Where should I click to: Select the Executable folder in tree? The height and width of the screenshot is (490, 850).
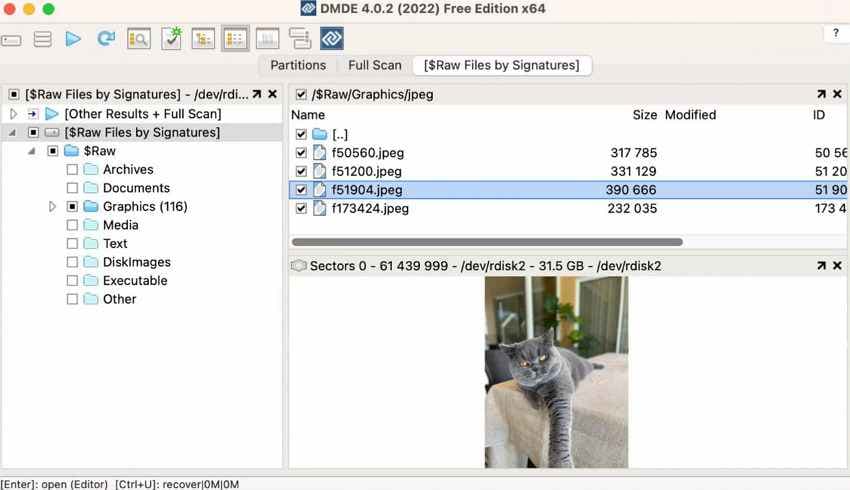135,280
